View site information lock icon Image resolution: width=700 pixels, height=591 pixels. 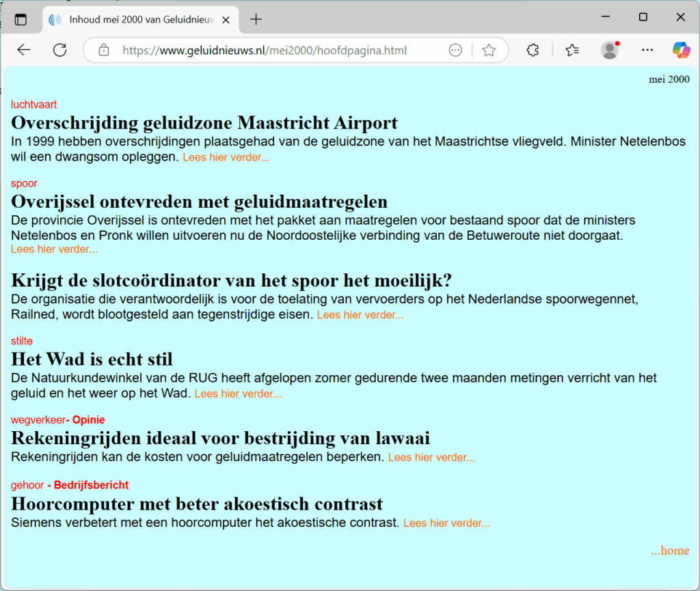pyautogui.click(x=104, y=50)
